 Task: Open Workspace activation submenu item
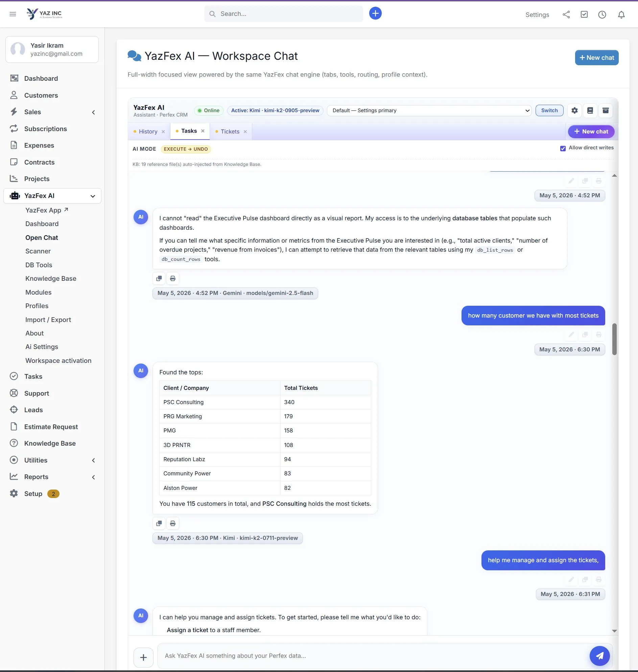click(58, 360)
